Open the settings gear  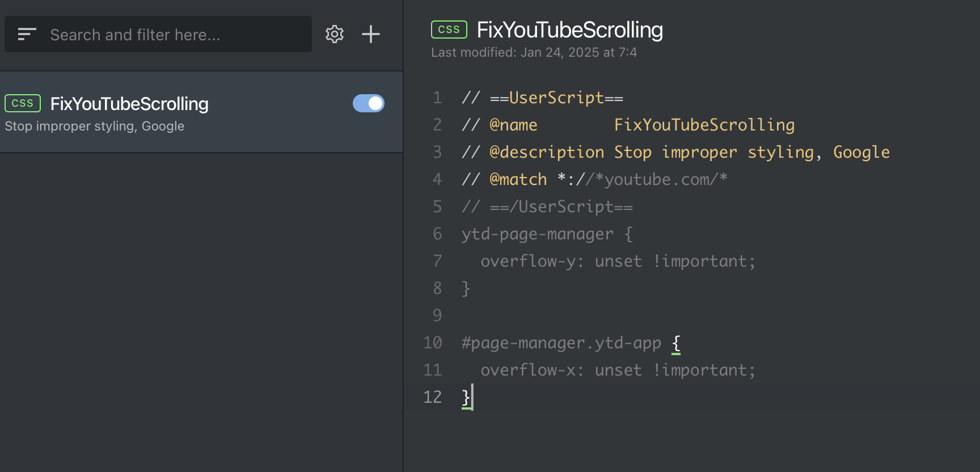point(335,35)
